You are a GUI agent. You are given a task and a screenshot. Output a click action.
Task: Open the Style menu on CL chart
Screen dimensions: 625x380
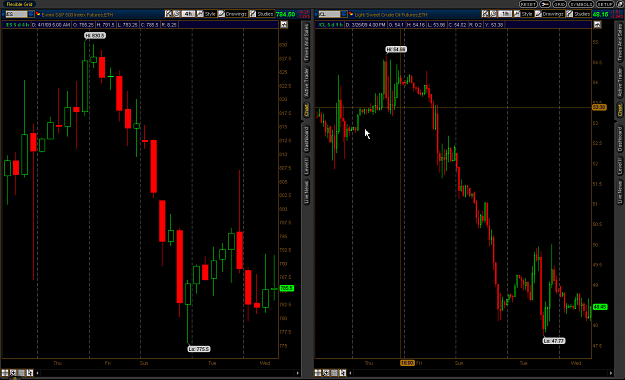pyautogui.click(x=523, y=14)
